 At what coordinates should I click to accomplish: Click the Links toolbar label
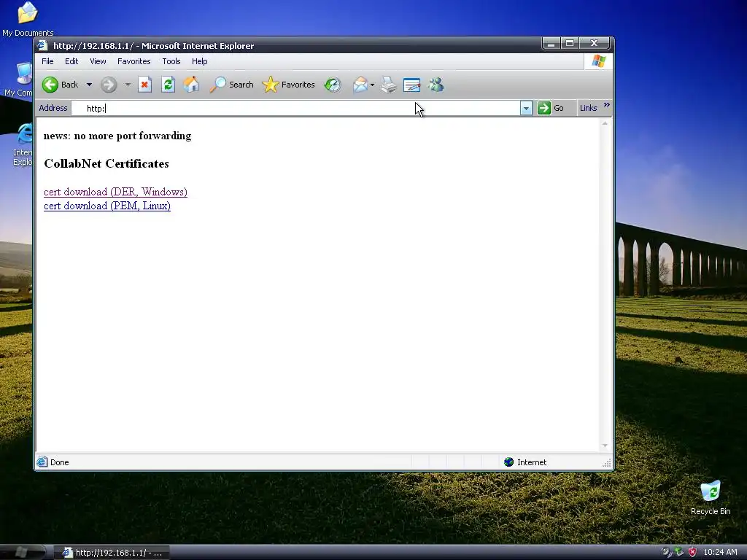(x=589, y=108)
